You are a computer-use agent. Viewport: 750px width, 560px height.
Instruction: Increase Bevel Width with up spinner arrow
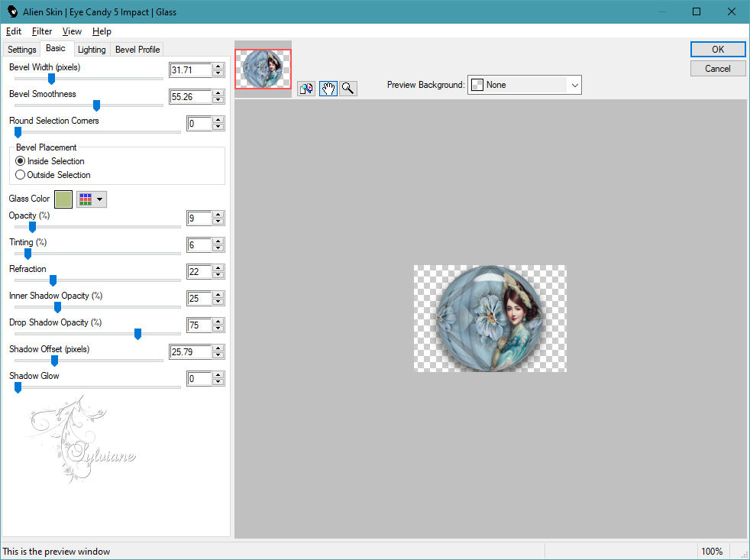pyautogui.click(x=218, y=66)
